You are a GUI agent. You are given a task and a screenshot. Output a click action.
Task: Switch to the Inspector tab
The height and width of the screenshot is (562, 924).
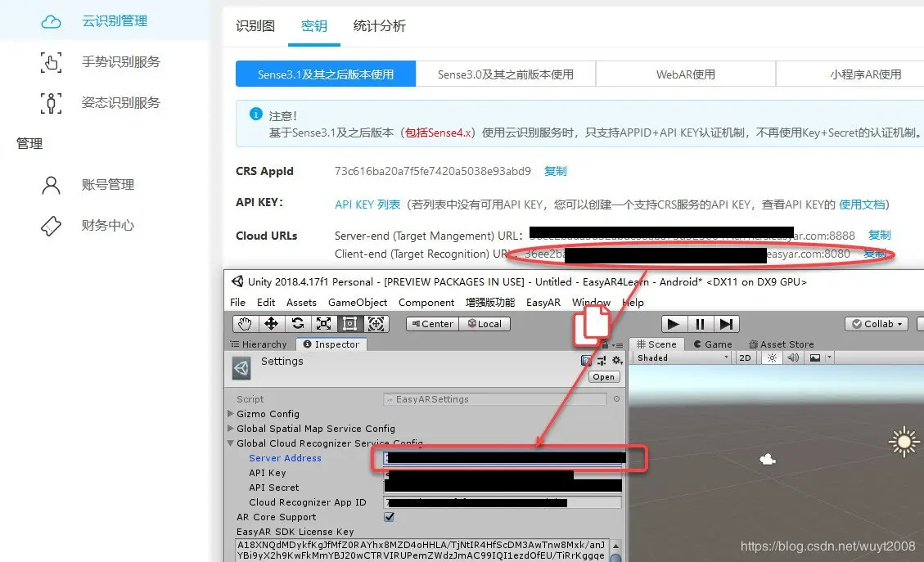[x=331, y=344]
